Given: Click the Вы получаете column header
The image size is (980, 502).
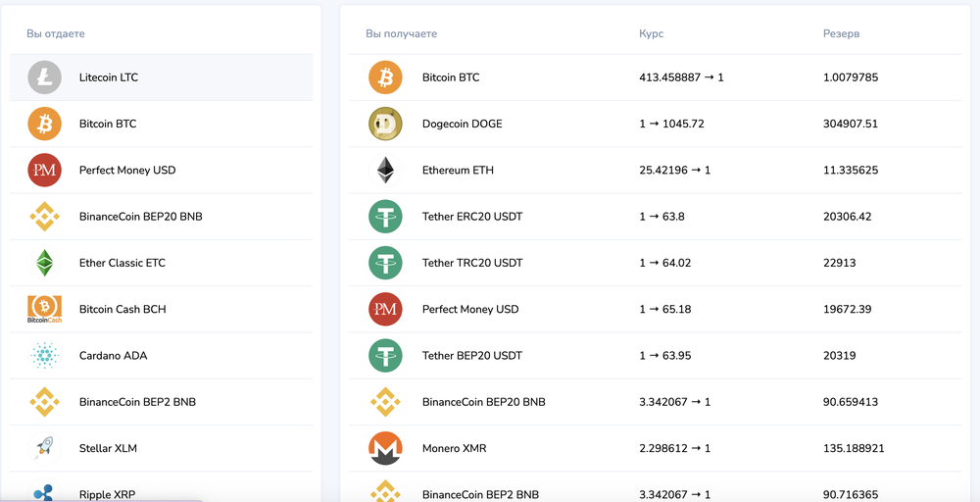Looking at the screenshot, I should [x=401, y=33].
